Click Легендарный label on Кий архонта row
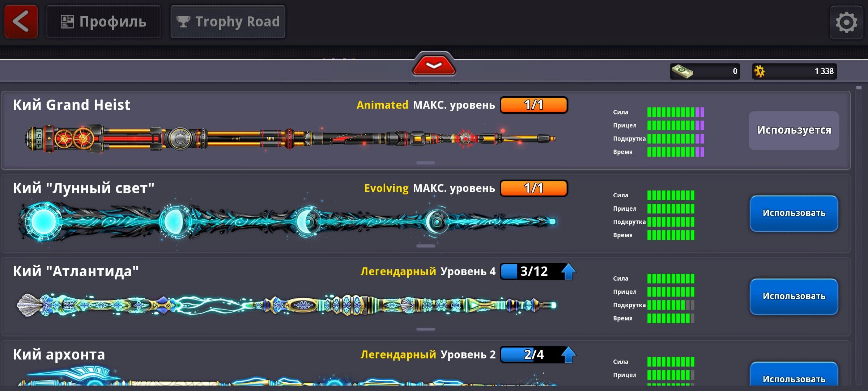Screen dimensions: 868x391 click(x=398, y=355)
